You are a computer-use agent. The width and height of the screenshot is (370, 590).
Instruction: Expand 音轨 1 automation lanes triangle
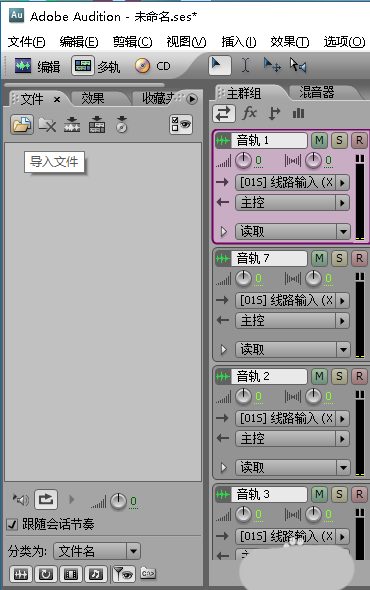pyautogui.click(x=224, y=232)
